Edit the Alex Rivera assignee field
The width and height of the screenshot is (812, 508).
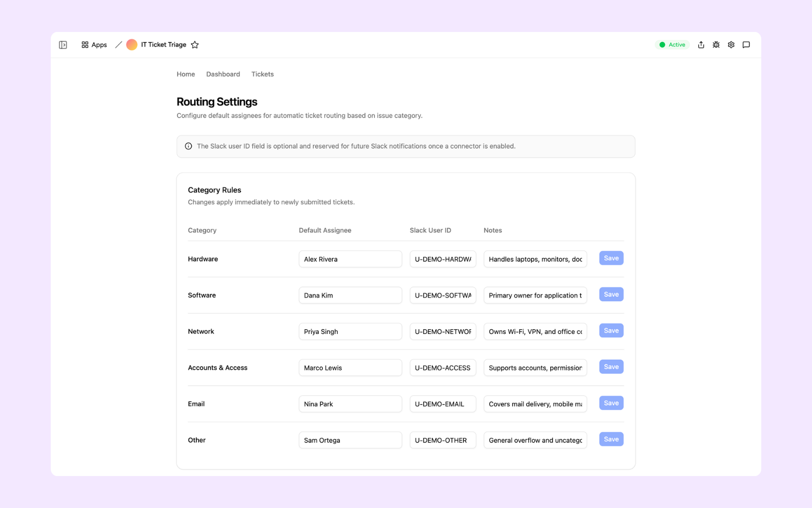click(x=351, y=259)
